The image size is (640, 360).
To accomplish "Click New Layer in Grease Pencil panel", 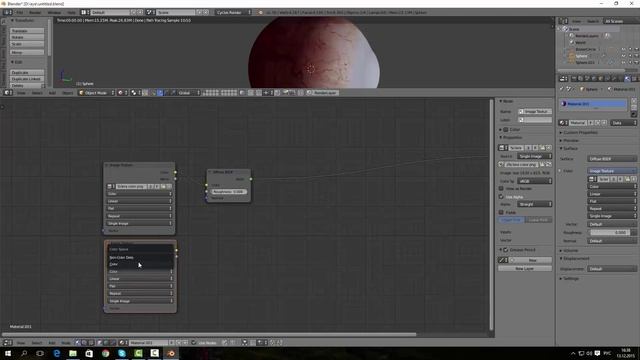I will pyautogui.click(x=524, y=269).
